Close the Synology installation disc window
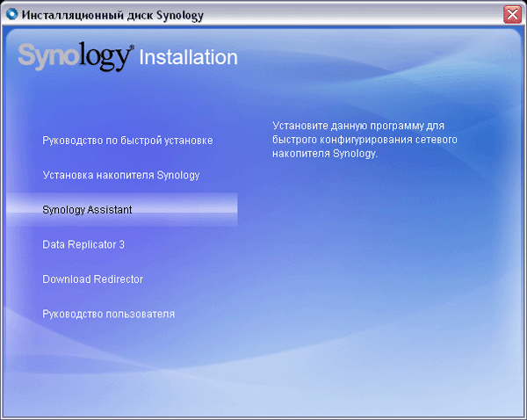The width and height of the screenshot is (527, 420). pos(512,14)
